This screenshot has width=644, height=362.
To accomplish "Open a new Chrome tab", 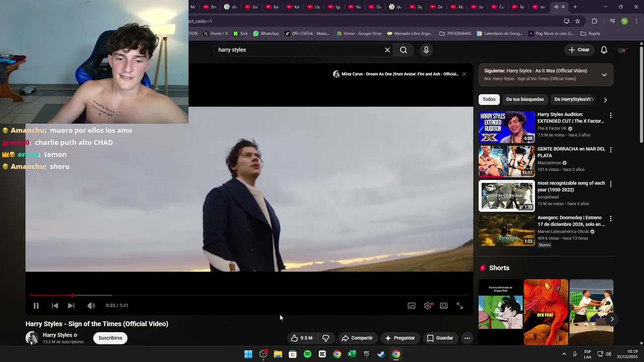I will click(575, 7).
